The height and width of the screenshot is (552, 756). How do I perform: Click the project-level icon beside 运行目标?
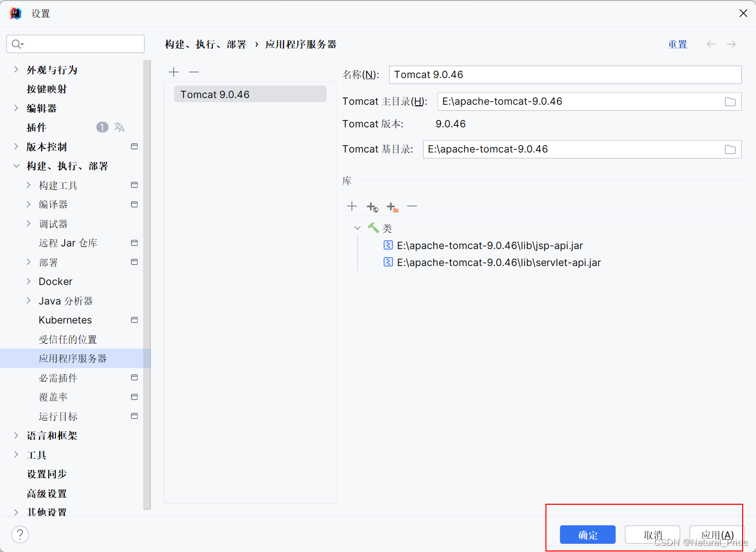[135, 416]
